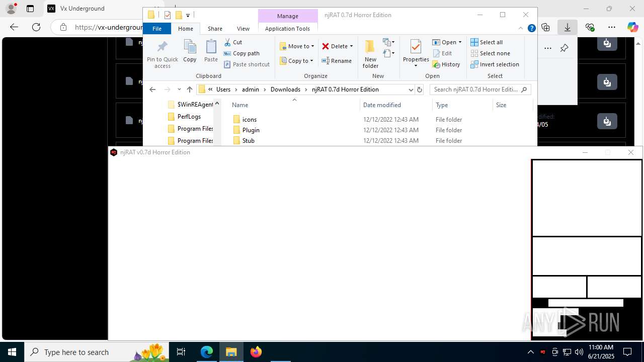Open Edge downloads arrow button
Viewport: 644px width, 362px height.
[568, 27]
